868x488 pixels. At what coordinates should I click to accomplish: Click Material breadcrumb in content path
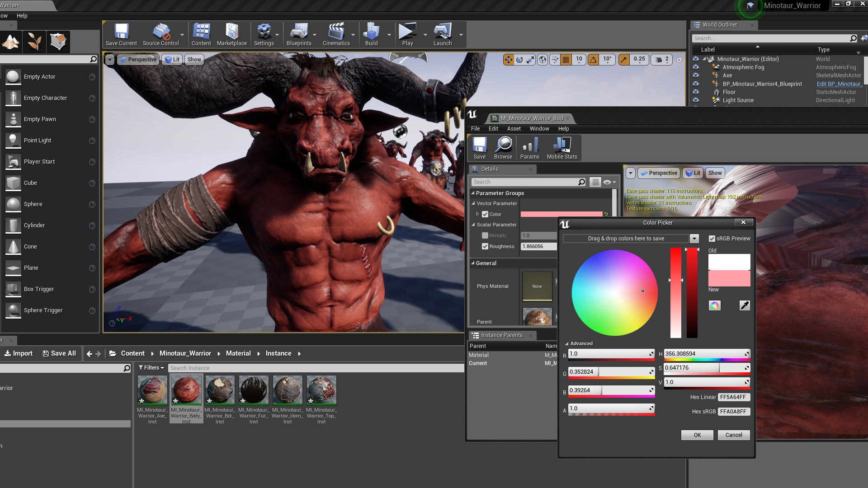[238, 353]
